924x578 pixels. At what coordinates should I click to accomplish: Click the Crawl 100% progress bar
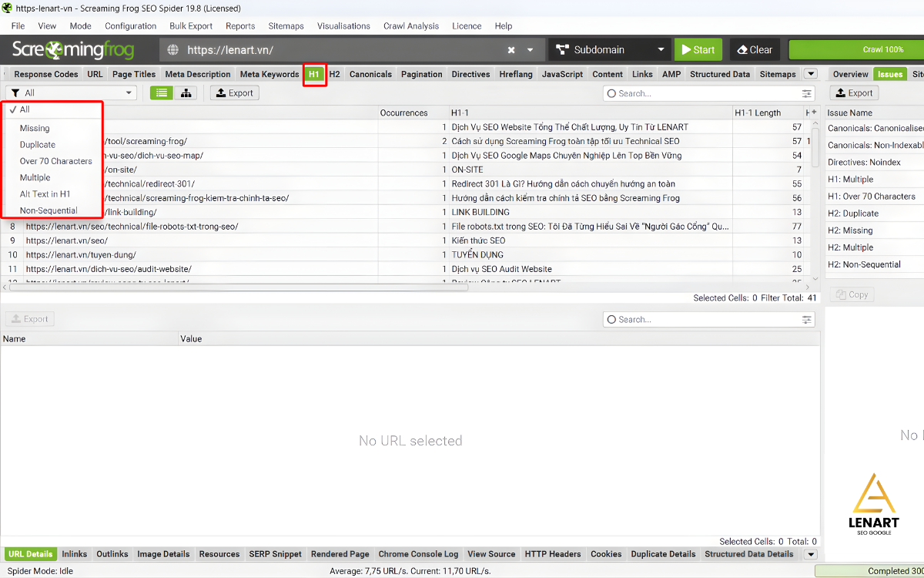[856, 50]
